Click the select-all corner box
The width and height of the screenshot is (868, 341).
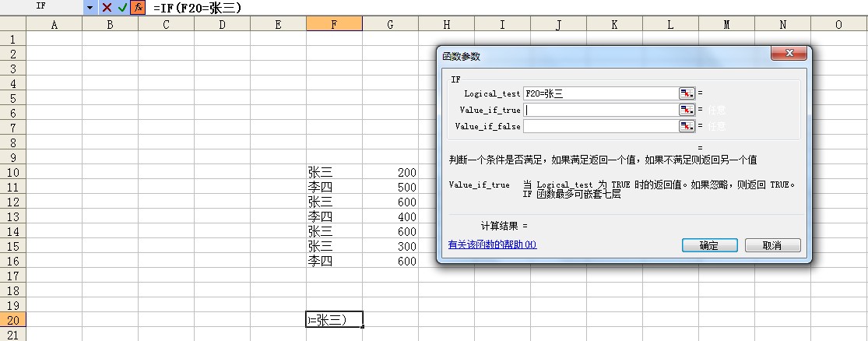12,23
